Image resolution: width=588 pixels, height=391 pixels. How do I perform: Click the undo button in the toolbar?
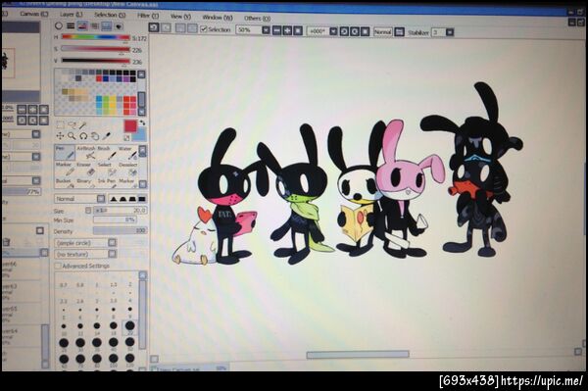click(154, 27)
